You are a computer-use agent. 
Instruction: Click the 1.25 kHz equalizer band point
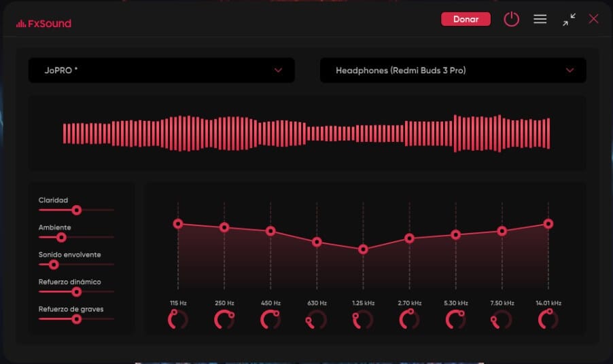click(363, 249)
